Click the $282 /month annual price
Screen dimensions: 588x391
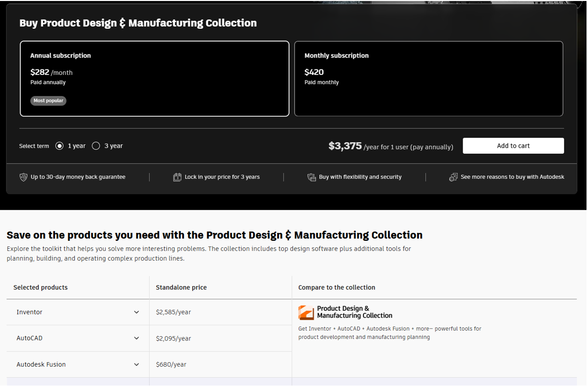tap(52, 72)
